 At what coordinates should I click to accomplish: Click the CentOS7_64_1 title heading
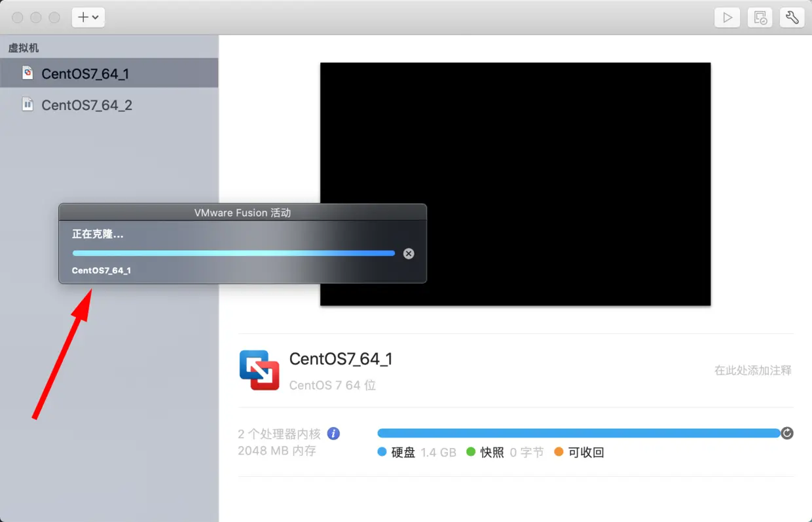pyautogui.click(x=341, y=359)
